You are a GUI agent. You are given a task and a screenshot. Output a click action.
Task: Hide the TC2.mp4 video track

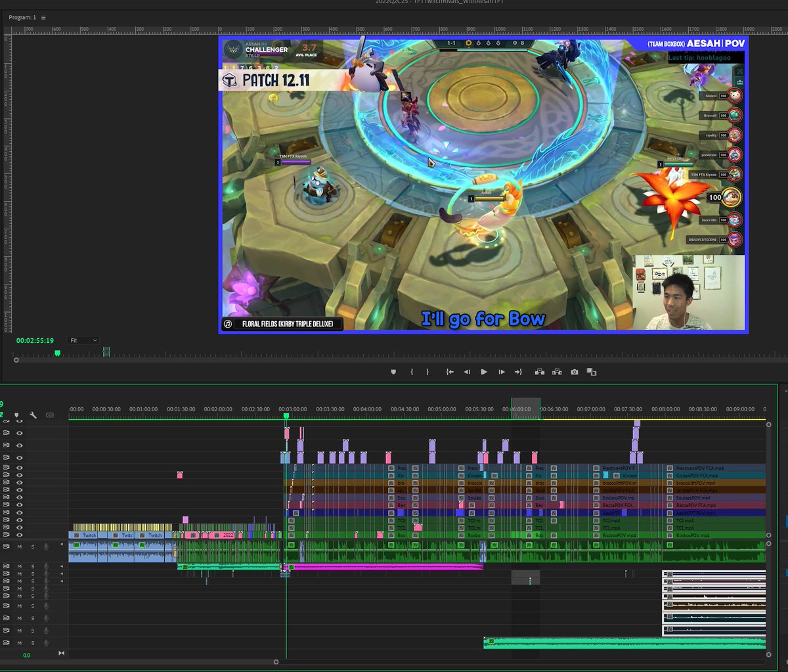[x=20, y=520]
